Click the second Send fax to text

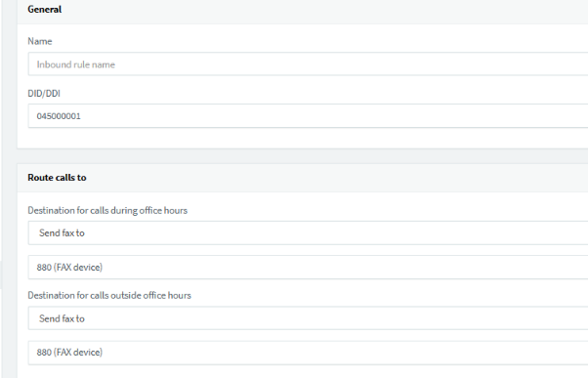pos(62,318)
